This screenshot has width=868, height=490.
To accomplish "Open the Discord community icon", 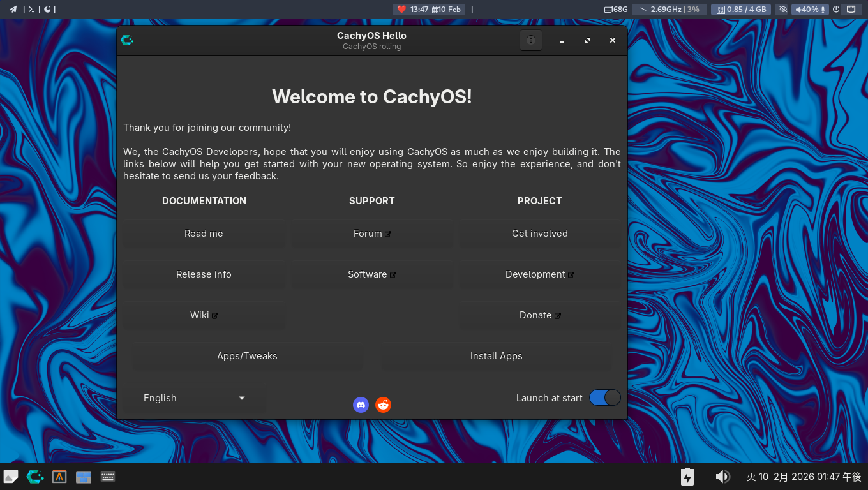I will tap(361, 405).
